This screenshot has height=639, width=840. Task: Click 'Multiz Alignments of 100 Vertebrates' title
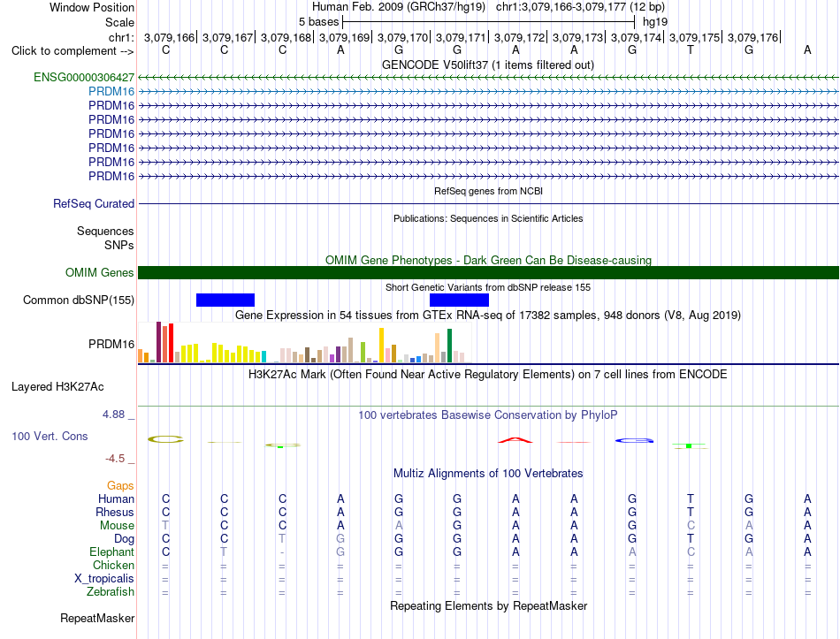click(x=488, y=474)
